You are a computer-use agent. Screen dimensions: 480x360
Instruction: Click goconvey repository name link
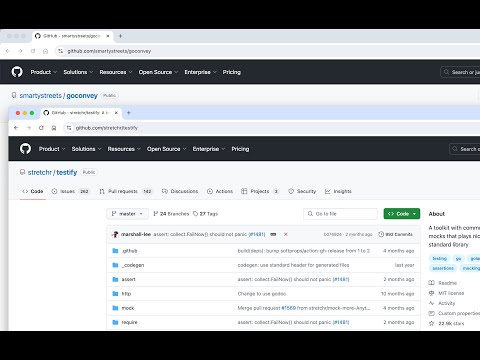[82, 96]
